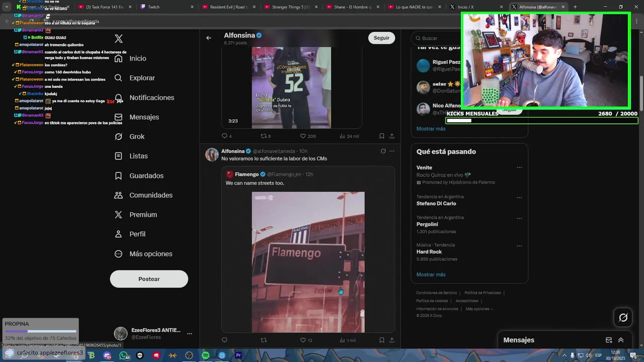Click Mostrar más under Qué está pasando
Viewport: 644px width, 362px height.
coord(431,275)
